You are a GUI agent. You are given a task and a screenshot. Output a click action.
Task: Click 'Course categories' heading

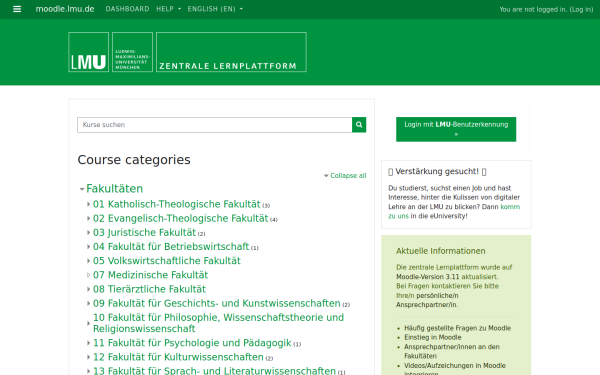tap(134, 160)
